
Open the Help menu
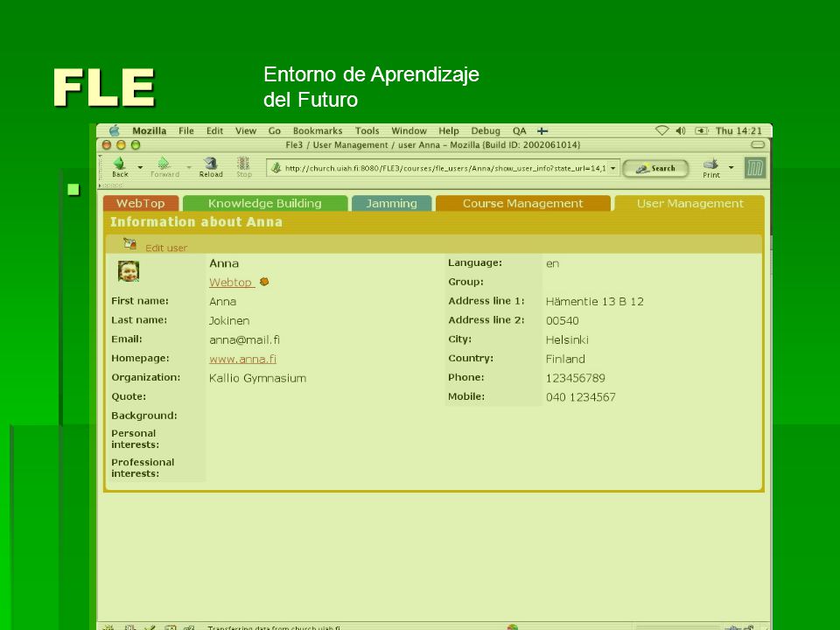point(449,130)
